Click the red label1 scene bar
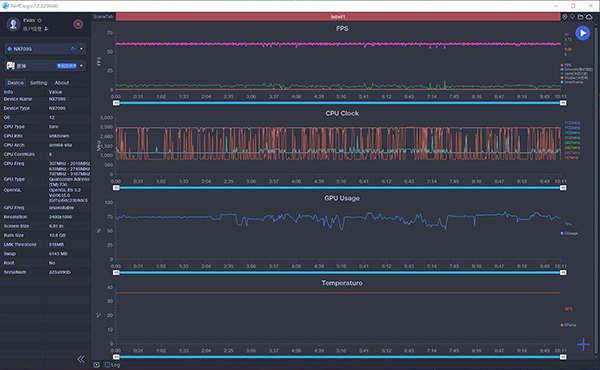This screenshot has width=600, height=370. coord(338,16)
